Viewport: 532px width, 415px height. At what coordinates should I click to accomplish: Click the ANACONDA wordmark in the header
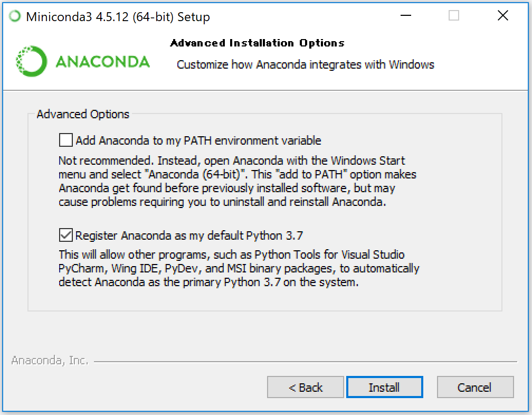[x=102, y=62]
